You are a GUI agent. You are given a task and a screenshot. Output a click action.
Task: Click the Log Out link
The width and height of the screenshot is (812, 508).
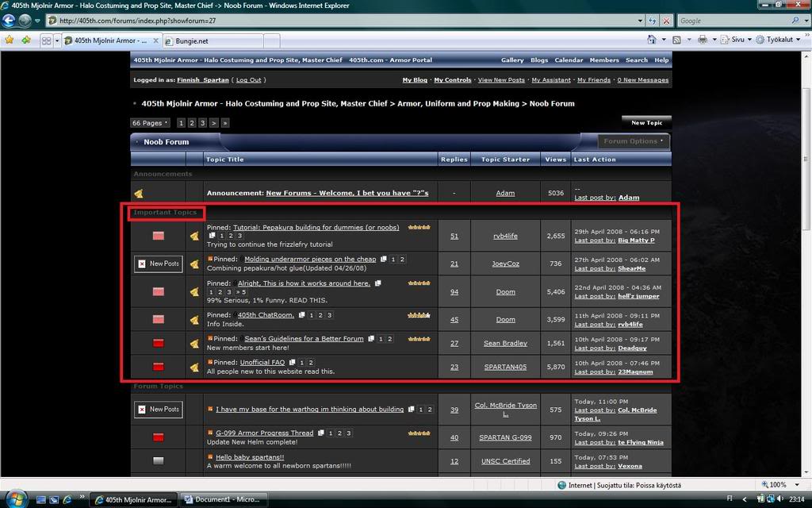pyautogui.click(x=248, y=80)
